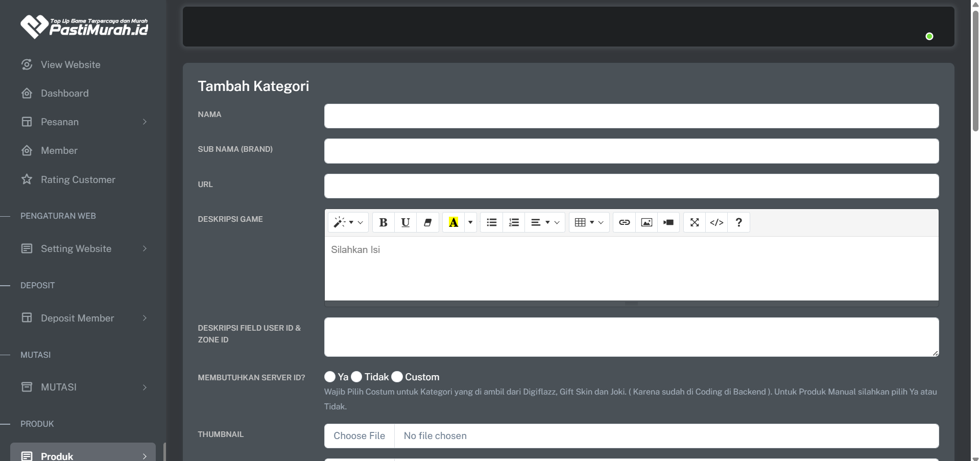Open the paragraph alignment dropdown

click(x=545, y=222)
